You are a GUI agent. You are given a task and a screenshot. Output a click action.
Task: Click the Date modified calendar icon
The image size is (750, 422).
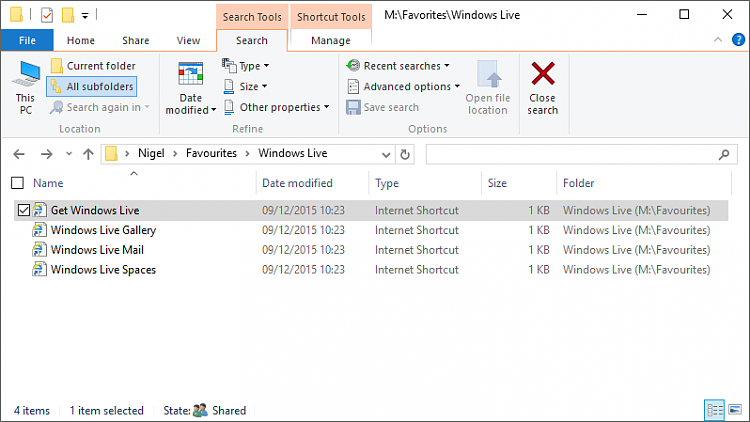[190, 76]
